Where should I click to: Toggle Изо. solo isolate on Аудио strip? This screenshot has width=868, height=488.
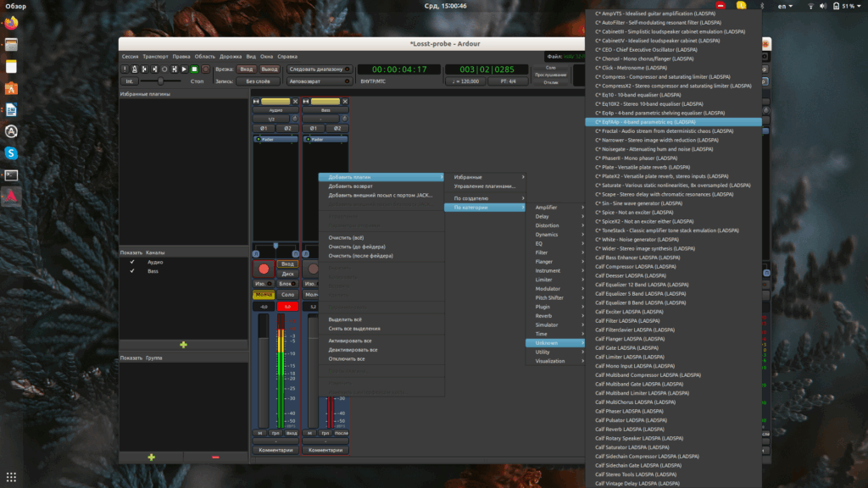pyautogui.click(x=263, y=284)
